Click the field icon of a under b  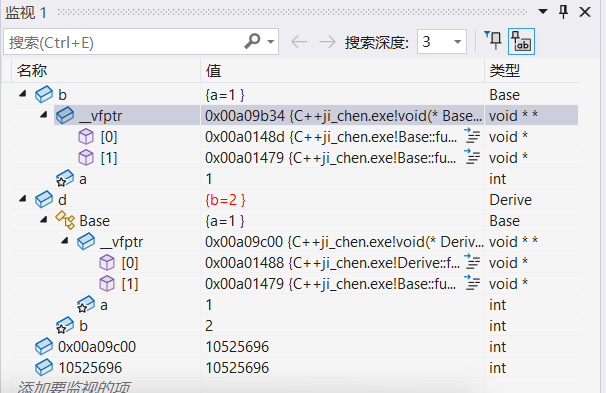pos(65,178)
